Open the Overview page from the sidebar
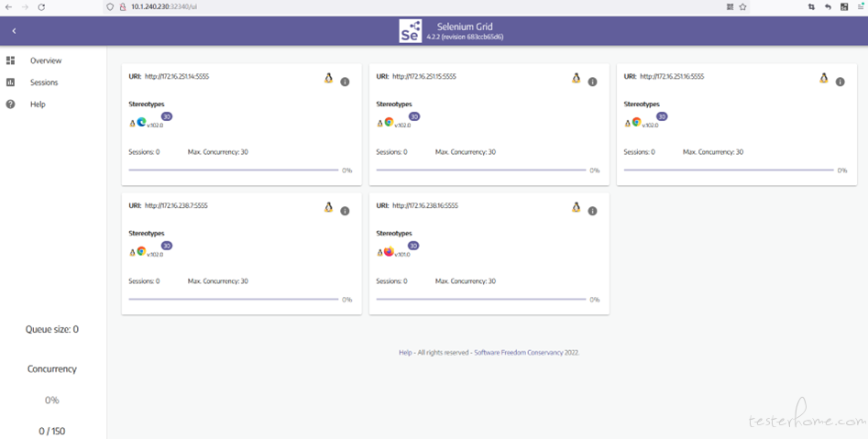The image size is (868, 439). [46, 60]
